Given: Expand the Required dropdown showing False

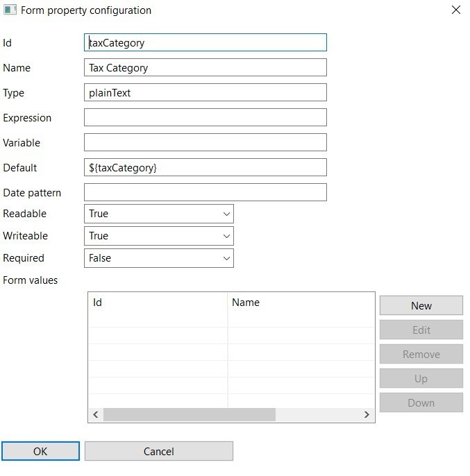Looking at the screenshot, I should [158, 258].
